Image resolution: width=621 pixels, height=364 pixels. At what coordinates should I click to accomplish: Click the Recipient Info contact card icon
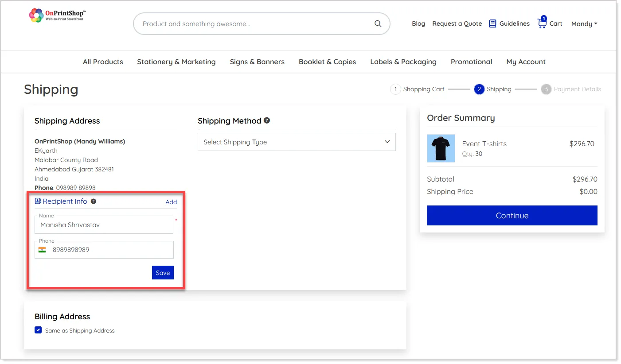pyautogui.click(x=38, y=201)
